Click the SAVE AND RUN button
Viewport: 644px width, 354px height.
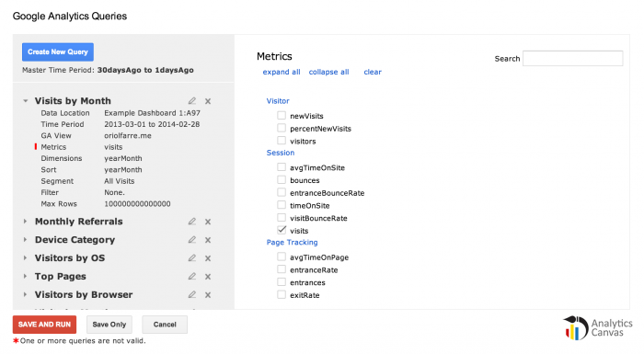(44, 325)
